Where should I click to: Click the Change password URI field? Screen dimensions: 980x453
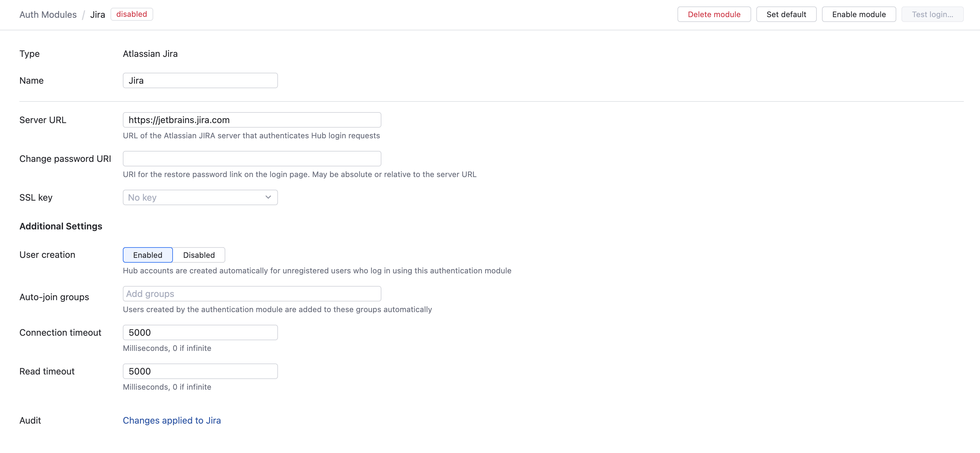251,158
